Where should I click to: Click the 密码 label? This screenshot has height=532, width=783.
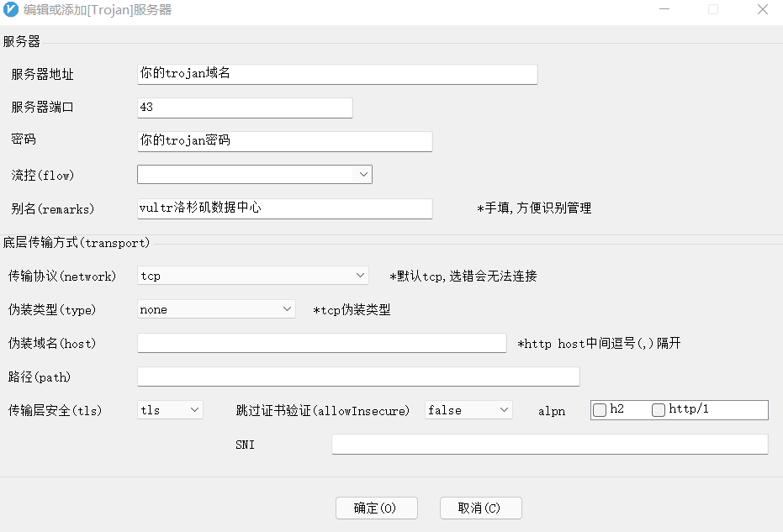pos(24,140)
